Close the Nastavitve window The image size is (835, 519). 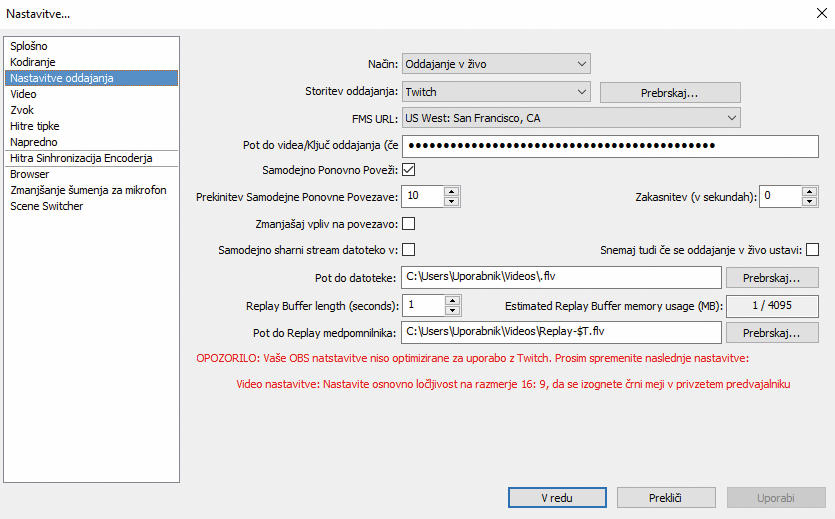(822, 13)
